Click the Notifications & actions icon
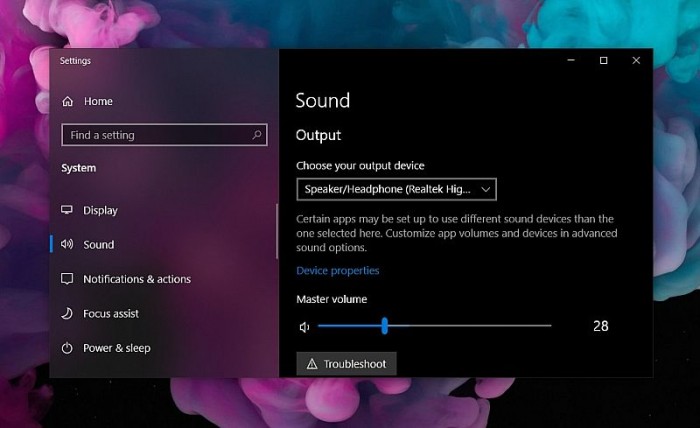Screen dimensions: 700x428 click(x=68, y=279)
